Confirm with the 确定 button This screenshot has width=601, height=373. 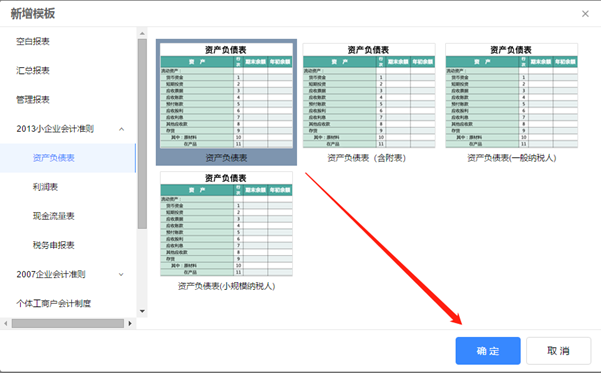(x=488, y=351)
